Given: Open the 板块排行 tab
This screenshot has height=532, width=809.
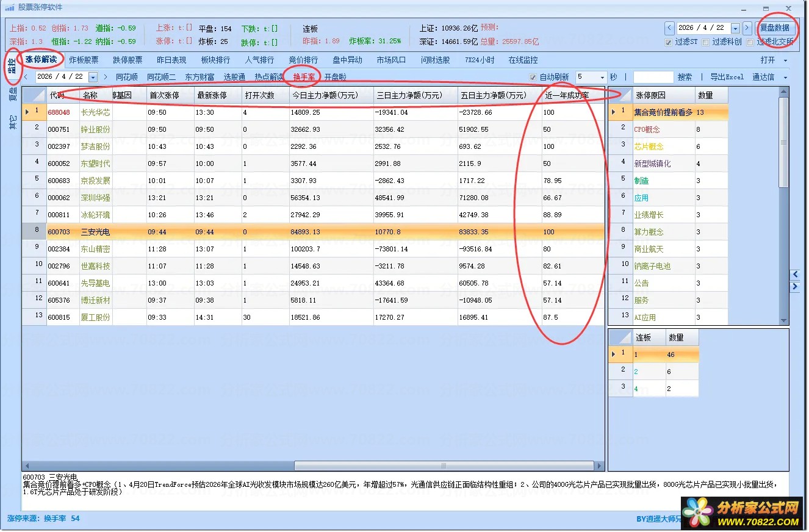Looking at the screenshot, I should point(215,60).
